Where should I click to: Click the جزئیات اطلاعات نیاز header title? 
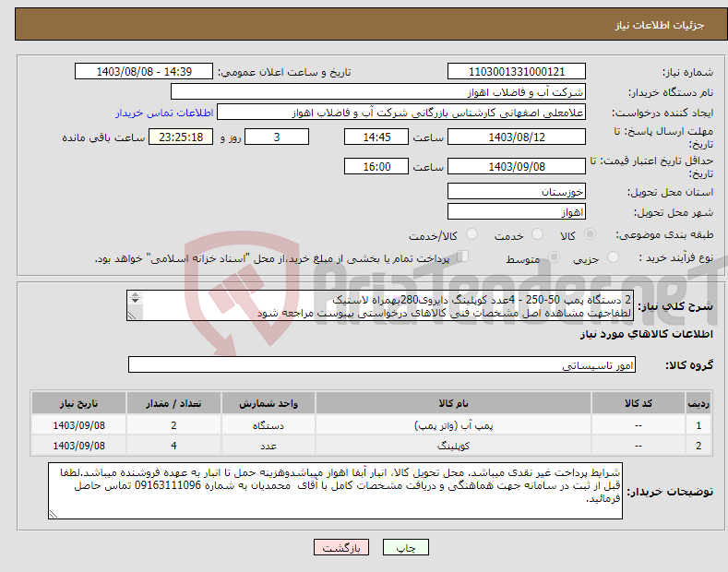tap(660, 25)
